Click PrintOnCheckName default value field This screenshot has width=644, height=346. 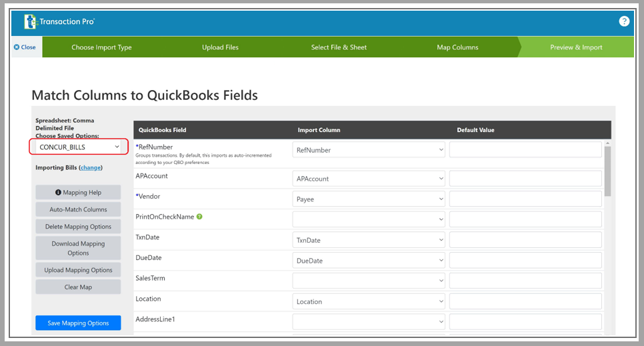[525, 219]
